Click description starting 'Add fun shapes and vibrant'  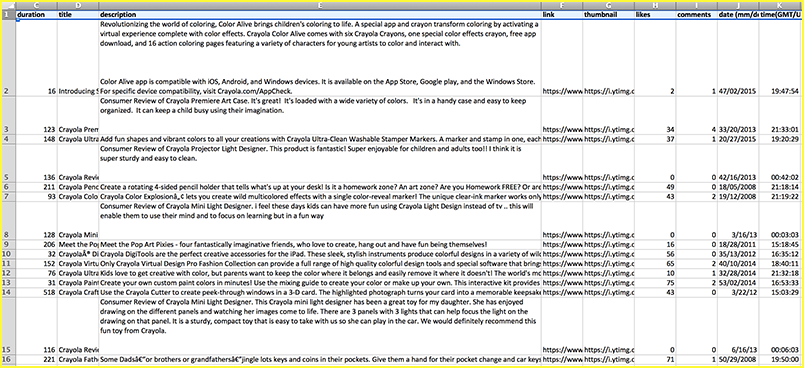[x=320, y=139]
